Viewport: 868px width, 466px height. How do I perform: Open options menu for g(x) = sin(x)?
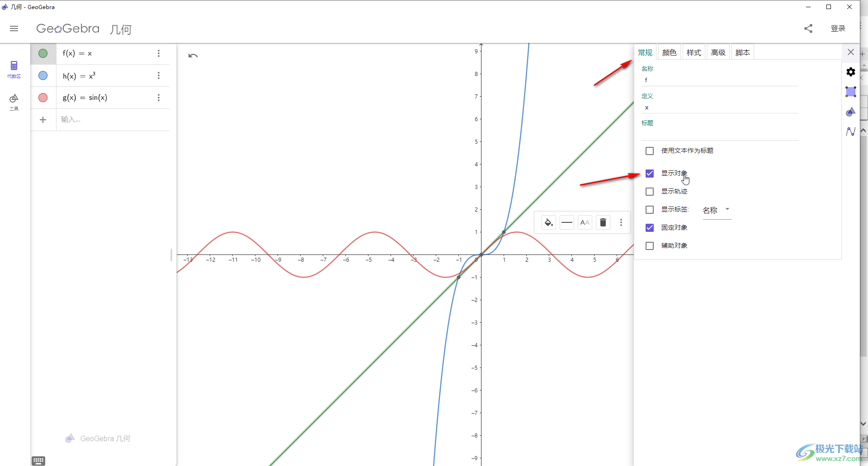coord(159,98)
